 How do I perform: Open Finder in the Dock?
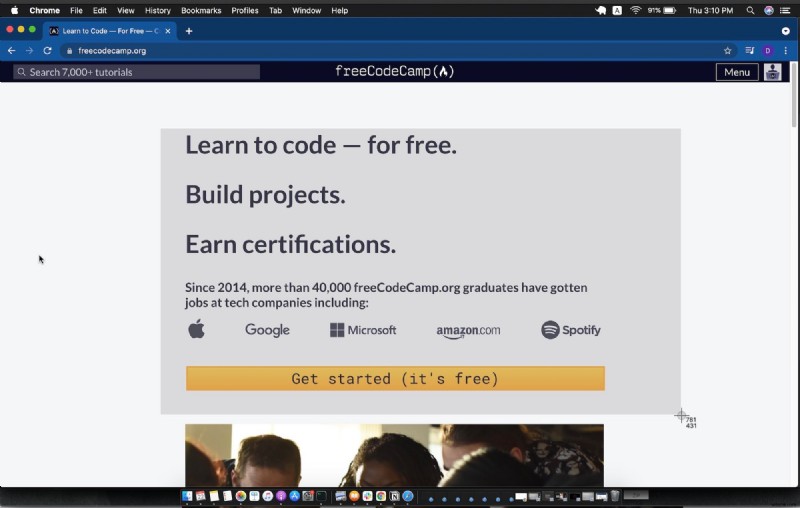[187, 496]
